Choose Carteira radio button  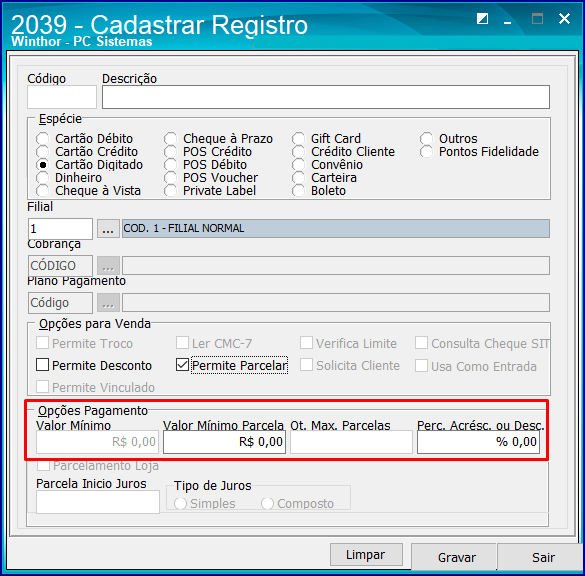click(298, 178)
